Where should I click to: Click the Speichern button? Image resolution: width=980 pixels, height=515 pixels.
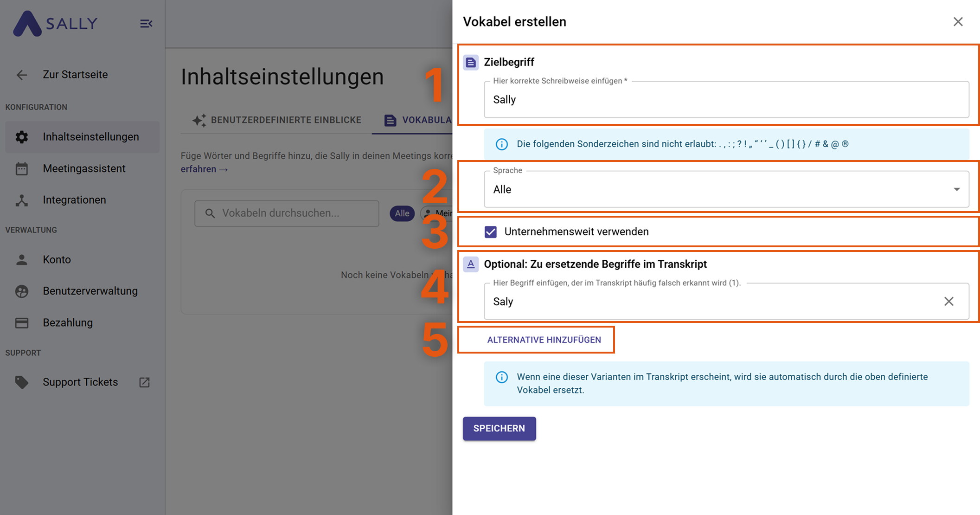click(499, 428)
